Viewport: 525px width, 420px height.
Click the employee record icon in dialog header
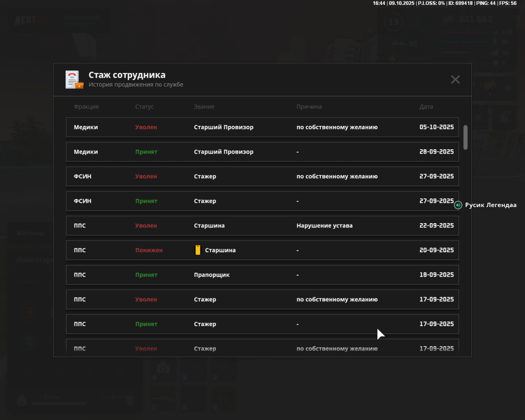tap(74, 79)
